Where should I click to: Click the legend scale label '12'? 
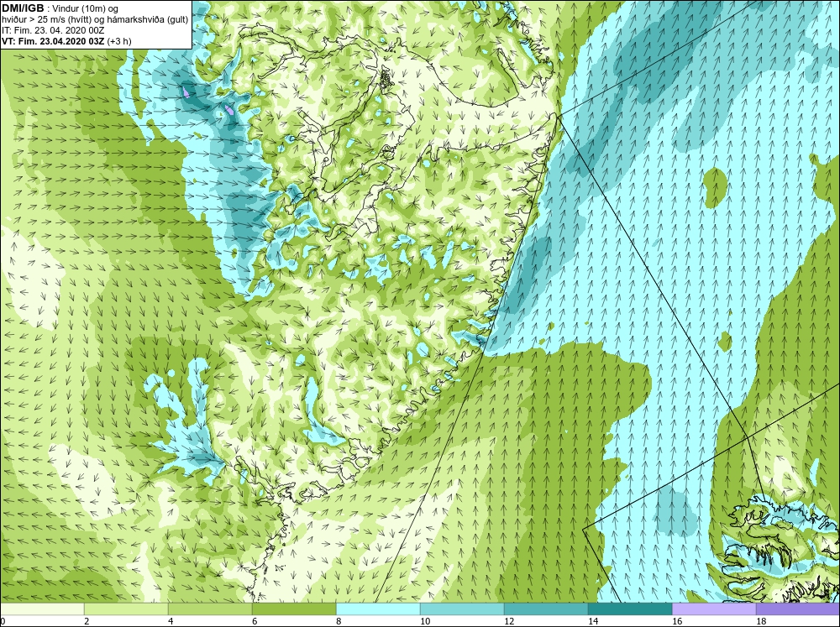pyautogui.click(x=509, y=621)
